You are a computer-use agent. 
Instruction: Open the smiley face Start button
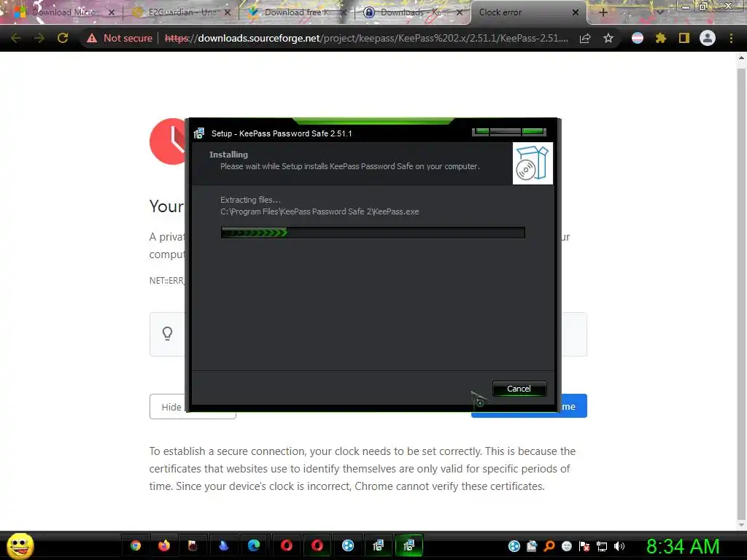20,545
